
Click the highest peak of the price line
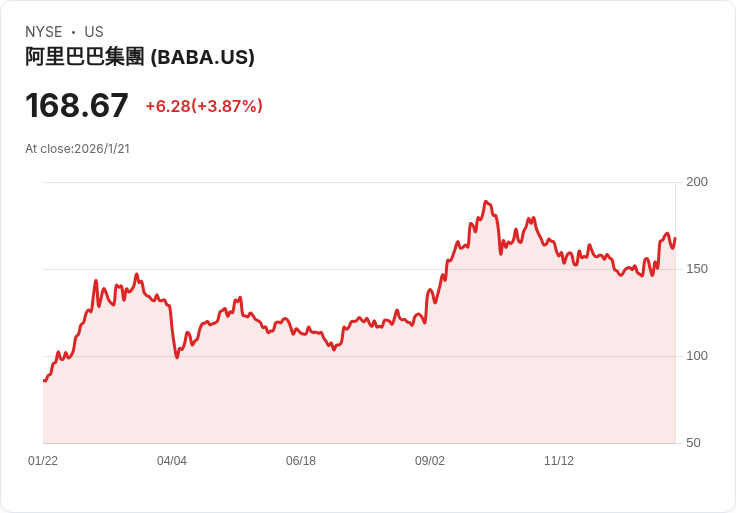[486, 201]
